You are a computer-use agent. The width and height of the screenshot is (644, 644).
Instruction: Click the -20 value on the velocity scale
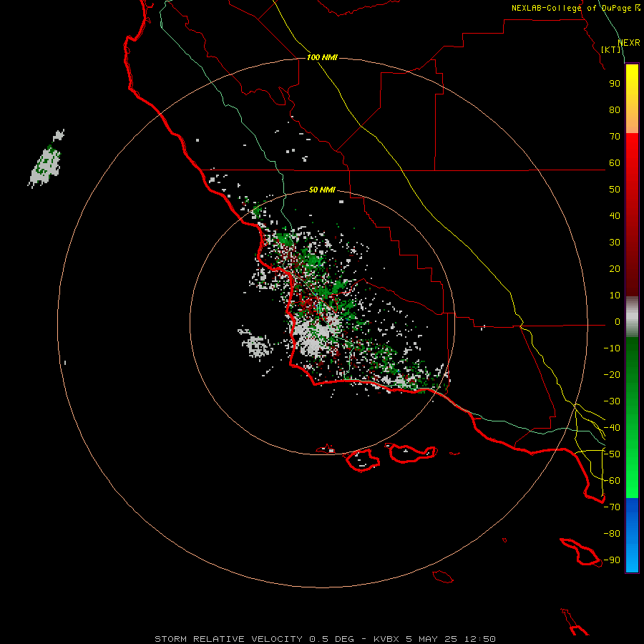pyautogui.click(x=612, y=375)
